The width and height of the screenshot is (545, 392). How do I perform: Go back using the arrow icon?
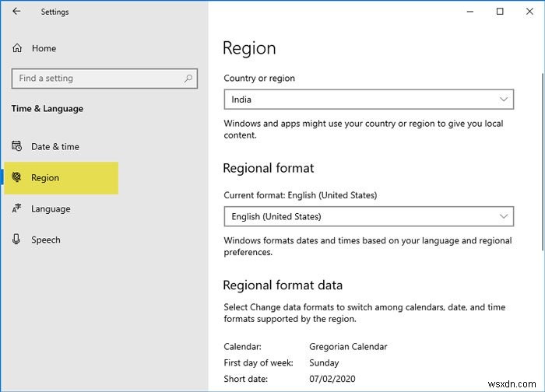[x=16, y=12]
